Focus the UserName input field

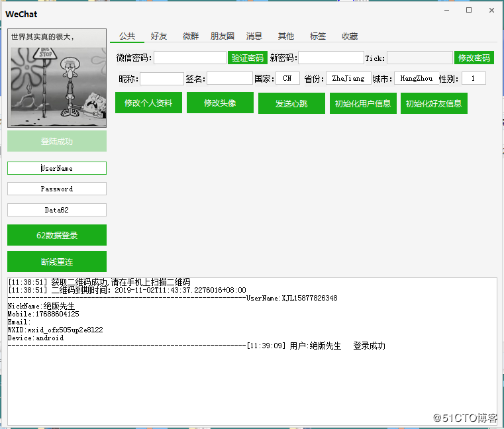click(57, 168)
